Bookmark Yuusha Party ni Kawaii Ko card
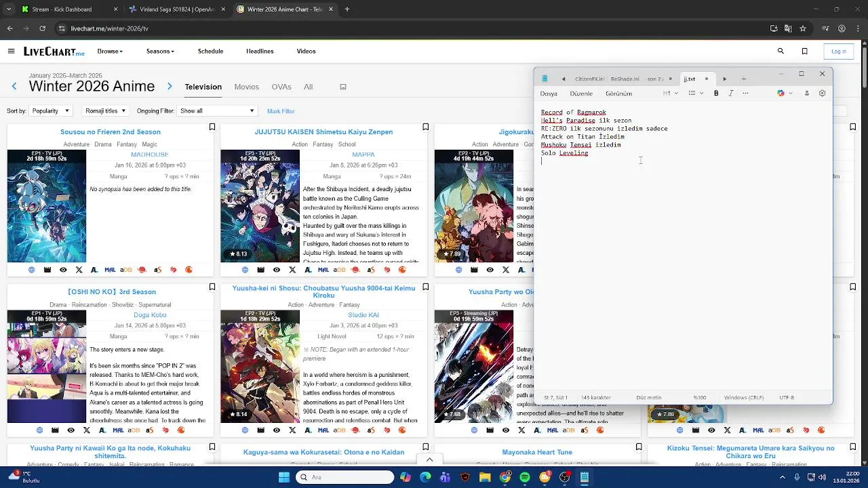This screenshot has width=868, height=488. (212, 447)
